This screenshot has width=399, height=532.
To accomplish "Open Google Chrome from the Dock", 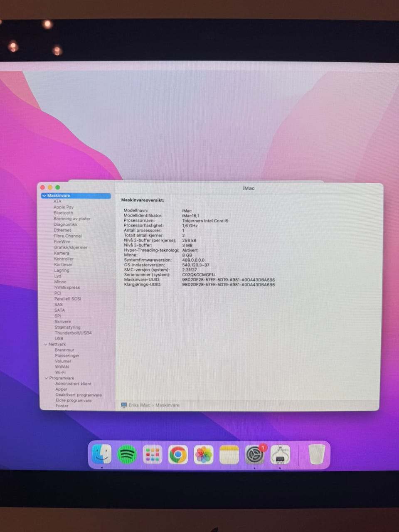I will click(178, 455).
